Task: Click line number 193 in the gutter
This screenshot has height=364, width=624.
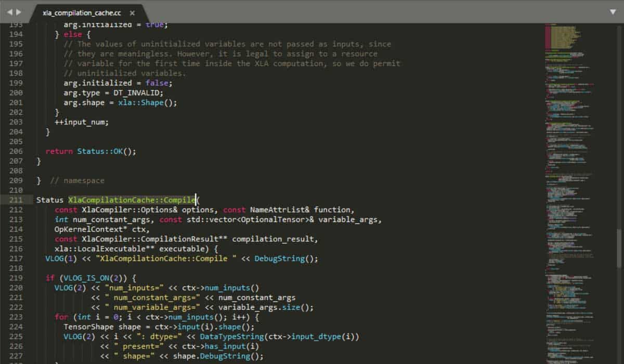Action: pos(15,24)
